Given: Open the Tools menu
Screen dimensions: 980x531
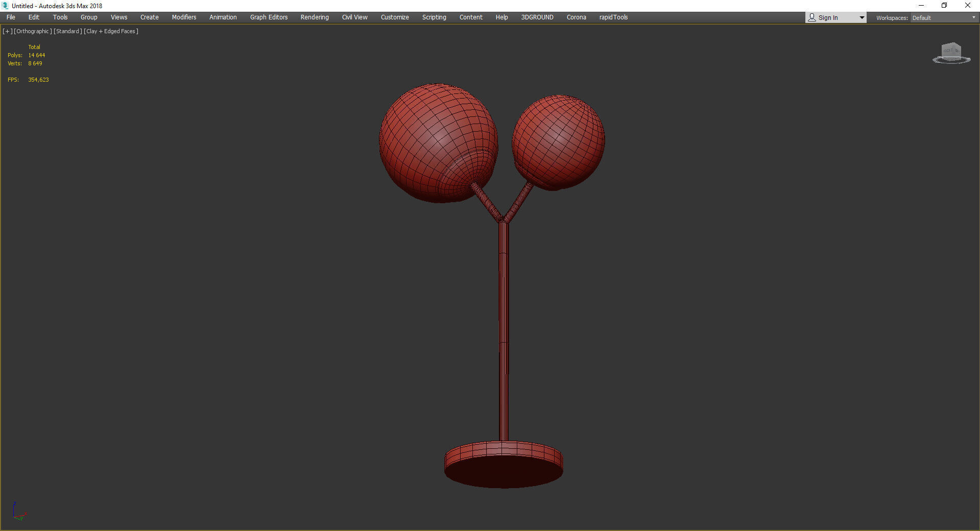Looking at the screenshot, I should pos(60,17).
